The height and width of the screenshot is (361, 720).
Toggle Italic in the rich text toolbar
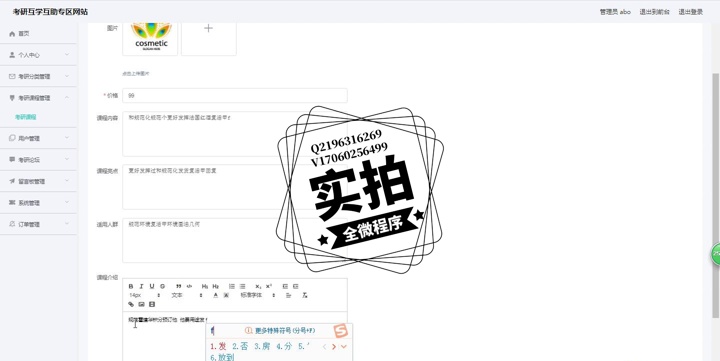(x=141, y=286)
